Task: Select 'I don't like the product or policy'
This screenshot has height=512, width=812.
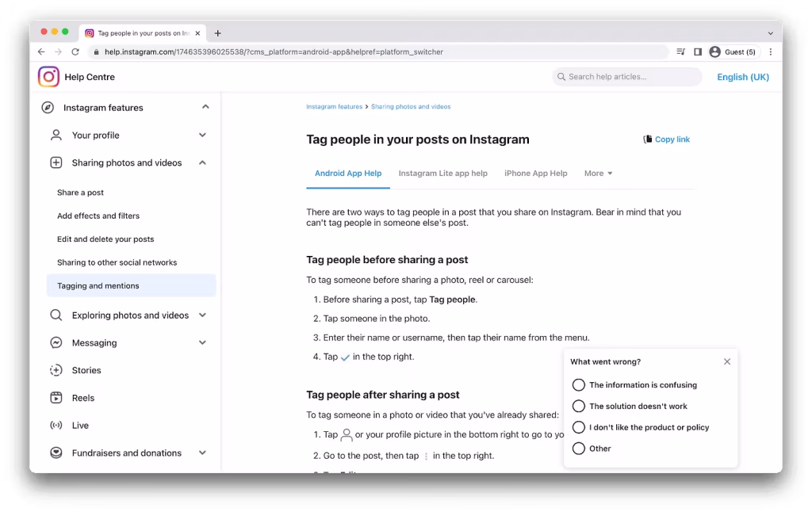Action: [x=578, y=427]
